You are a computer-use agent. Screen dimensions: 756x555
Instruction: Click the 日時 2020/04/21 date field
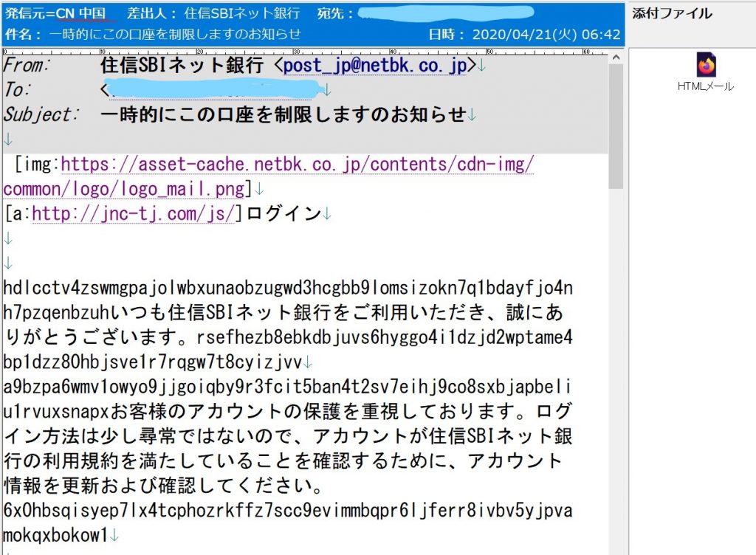click(524, 33)
